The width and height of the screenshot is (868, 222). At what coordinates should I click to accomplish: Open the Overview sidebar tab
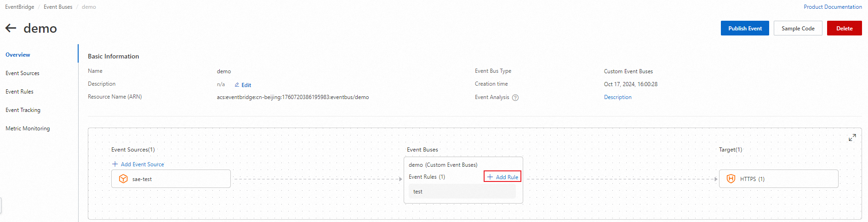[x=18, y=55]
